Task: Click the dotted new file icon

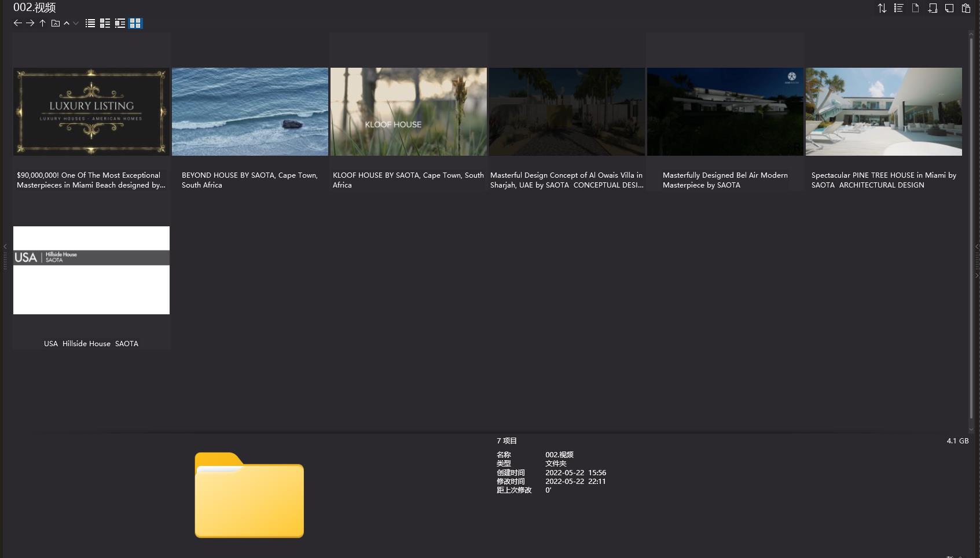Action: pyautogui.click(x=915, y=8)
